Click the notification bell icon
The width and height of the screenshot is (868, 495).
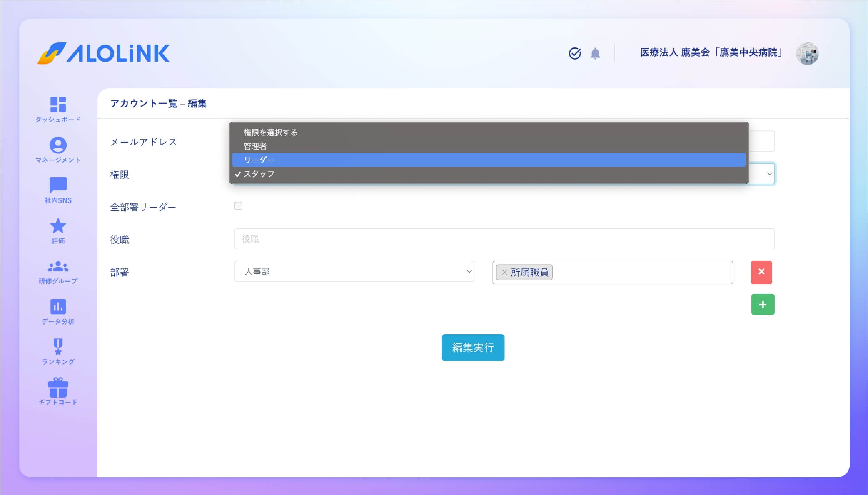(x=595, y=53)
